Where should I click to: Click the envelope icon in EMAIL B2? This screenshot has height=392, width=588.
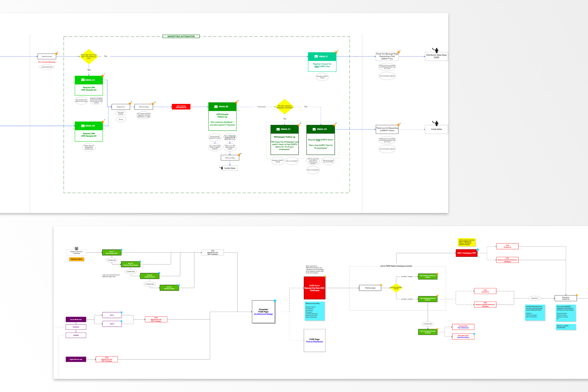coord(216,106)
